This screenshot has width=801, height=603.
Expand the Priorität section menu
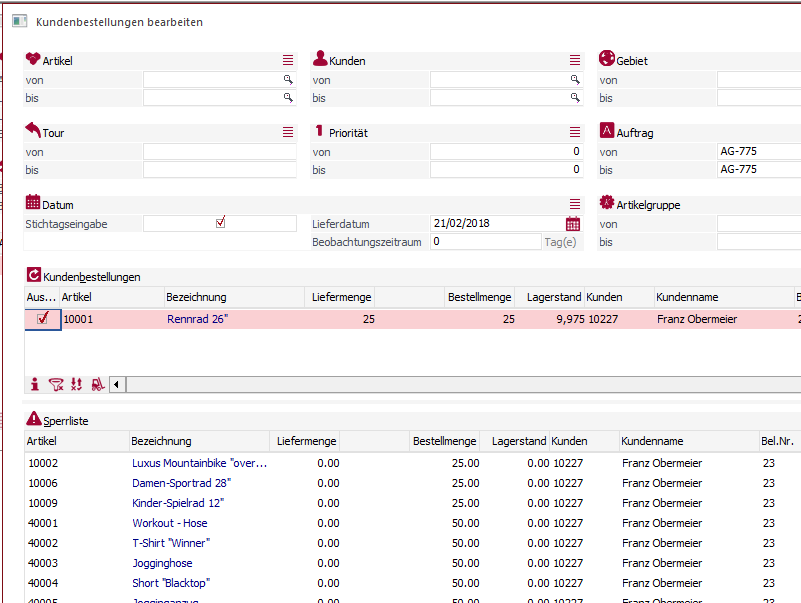(575, 132)
